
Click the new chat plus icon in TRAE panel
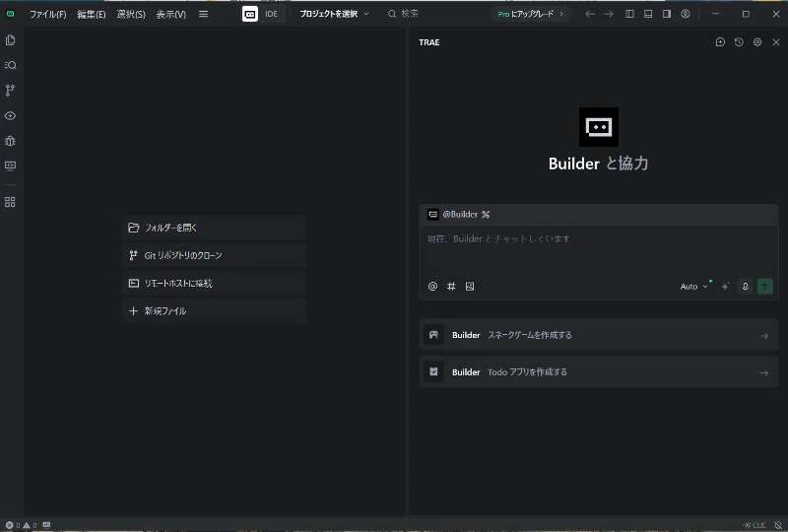tap(720, 42)
